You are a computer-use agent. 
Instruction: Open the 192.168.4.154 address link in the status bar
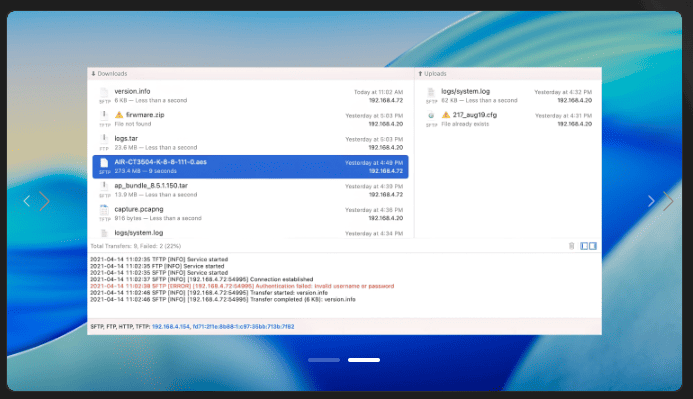pos(171,327)
